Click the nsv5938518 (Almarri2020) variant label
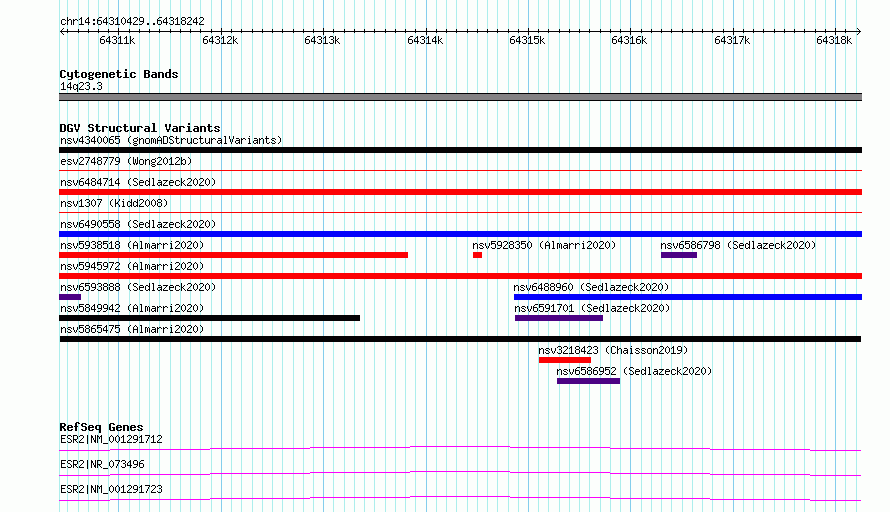890x512 pixels. point(132,245)
